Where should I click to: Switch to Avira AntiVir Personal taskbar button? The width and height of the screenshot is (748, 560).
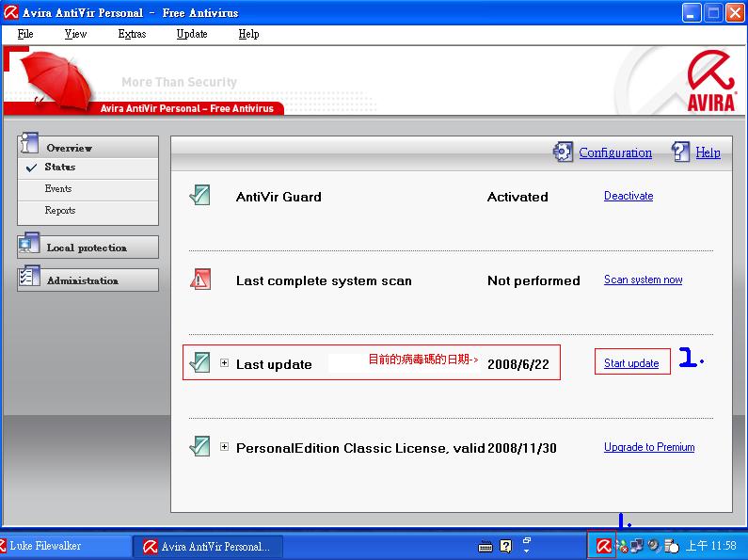click(208, 546)
